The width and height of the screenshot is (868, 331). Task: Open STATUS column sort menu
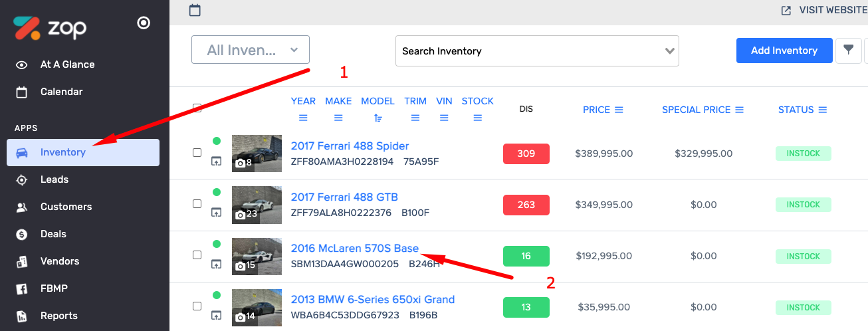coord(822,110)
